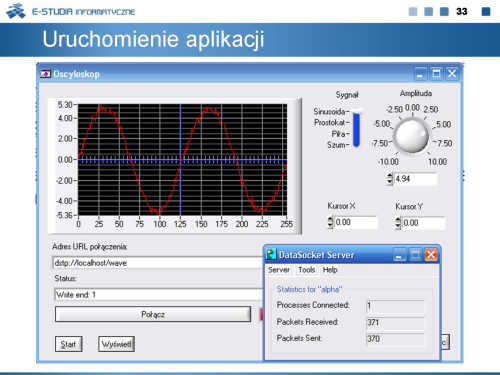Screen dimensions: 500x375
Task: Open the Tools menu
Action: pyautogui.click(x=306, y=270)
